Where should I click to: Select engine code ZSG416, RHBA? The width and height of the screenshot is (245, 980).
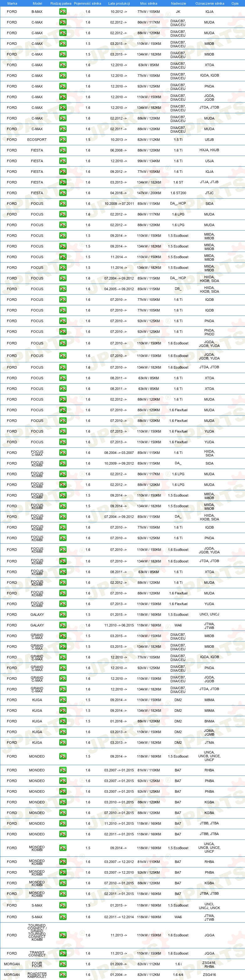point(209,964)
